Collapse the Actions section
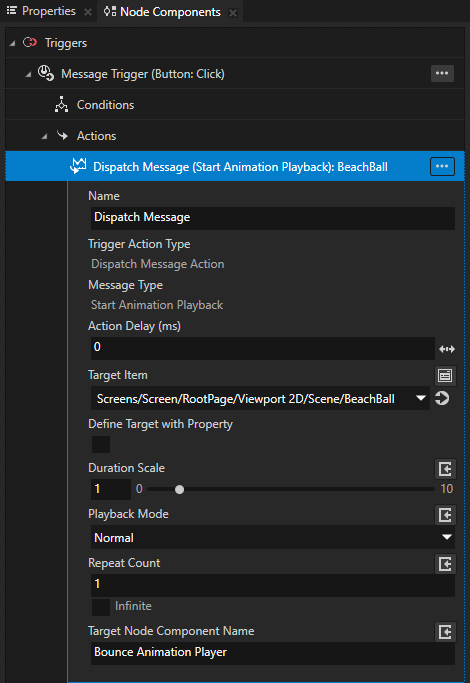 [44, 136]
